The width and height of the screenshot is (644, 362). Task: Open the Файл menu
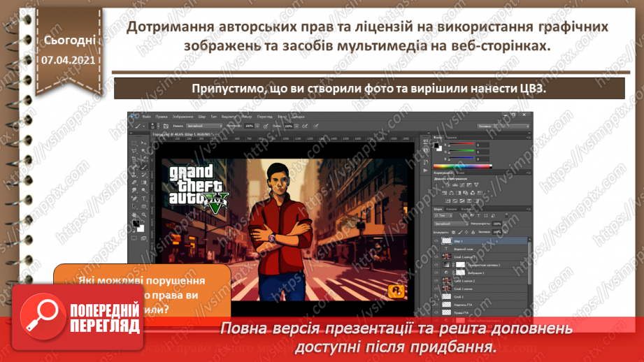tap(146, 117)
